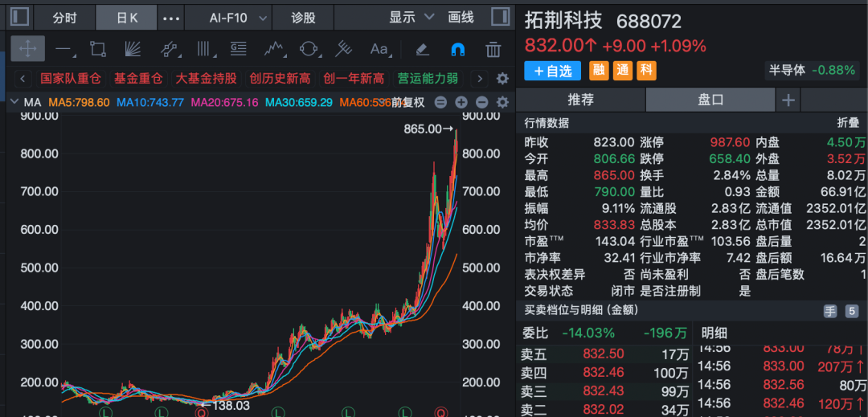Select the pitchfork drawing tool

(344, 49)
